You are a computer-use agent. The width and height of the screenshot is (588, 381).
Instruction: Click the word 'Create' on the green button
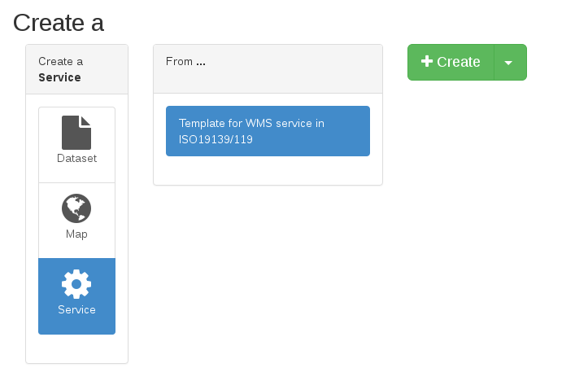[x=459, y=62]
